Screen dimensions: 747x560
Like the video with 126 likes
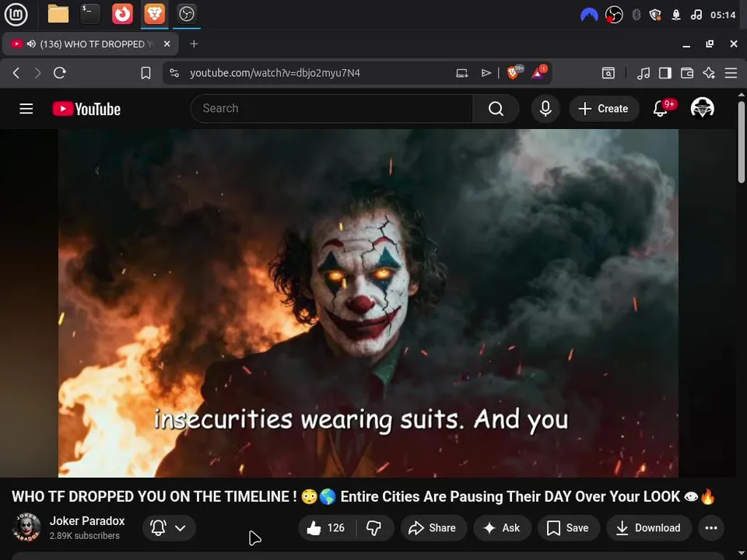328,527
